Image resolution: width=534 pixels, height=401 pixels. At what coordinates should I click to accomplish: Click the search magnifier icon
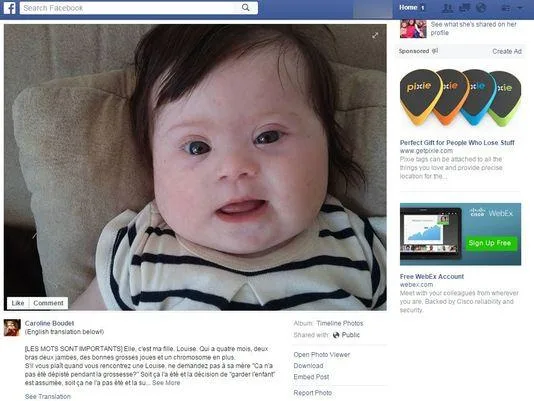tap(245, 7)
